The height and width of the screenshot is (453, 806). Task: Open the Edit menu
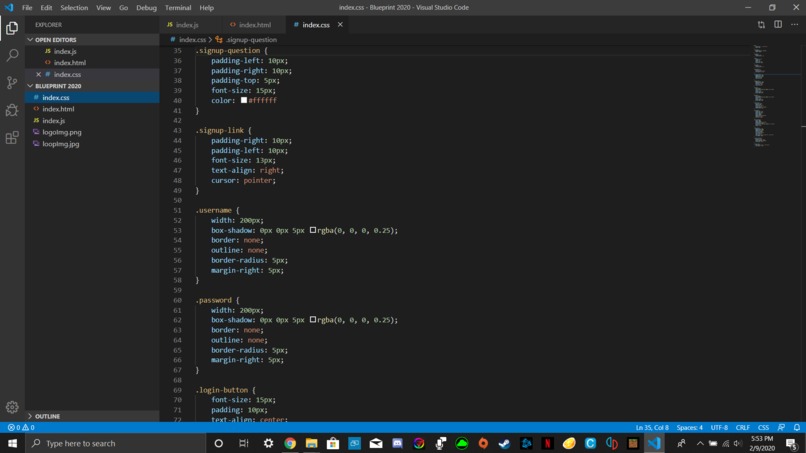[x=46, y=8]
